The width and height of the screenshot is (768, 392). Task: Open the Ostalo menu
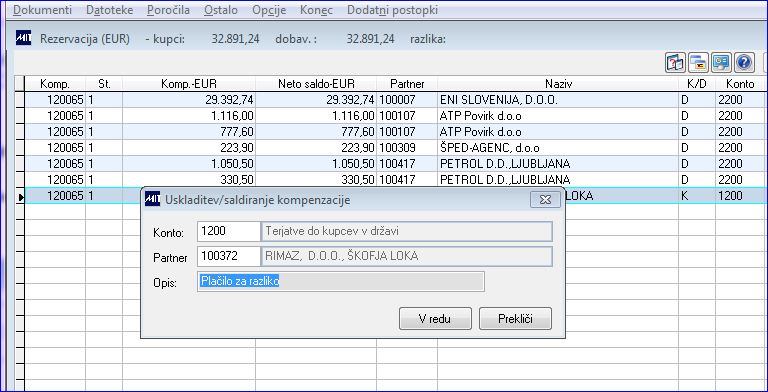pyautogui.click(x=221, y=10)
